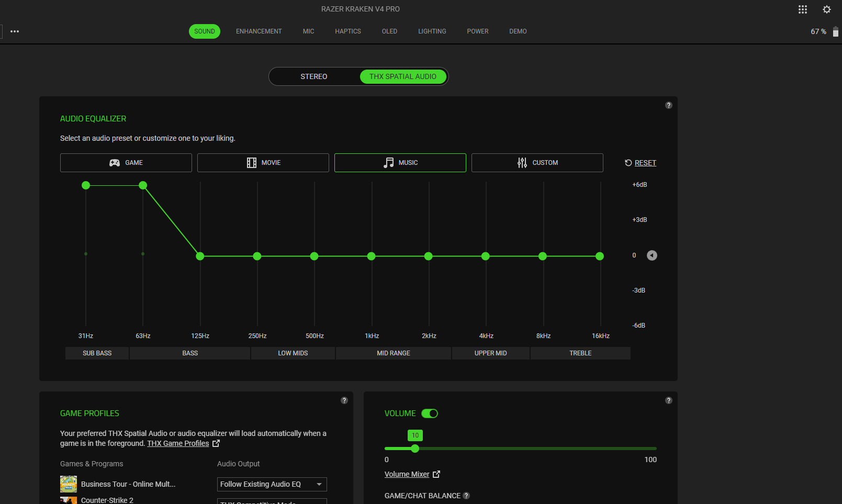This screenshot has height=504, width=842.
Task: Click the battery status icon
Action: 835,32
